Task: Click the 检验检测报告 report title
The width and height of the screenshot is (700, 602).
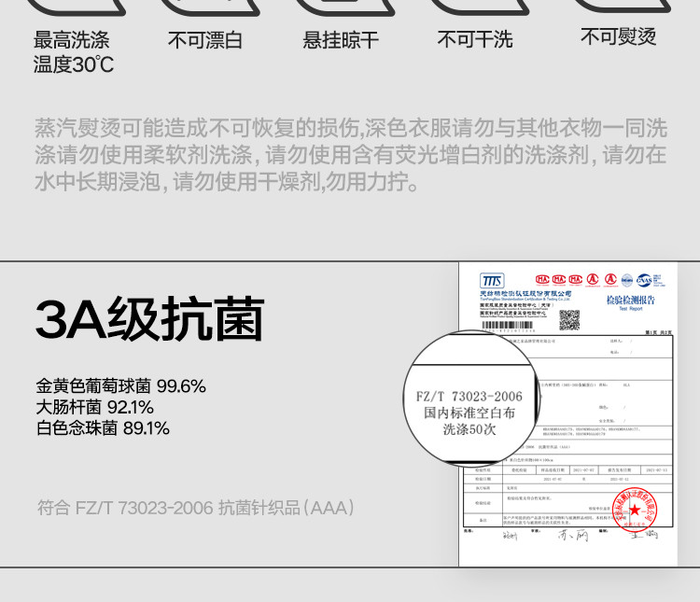Action: pos(630,300)
